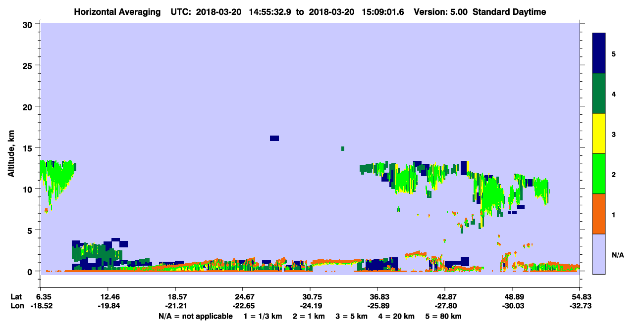This screenshot has width=644, height=330.
Task: Click longitude value -30.03
Action: pos(512,306)
